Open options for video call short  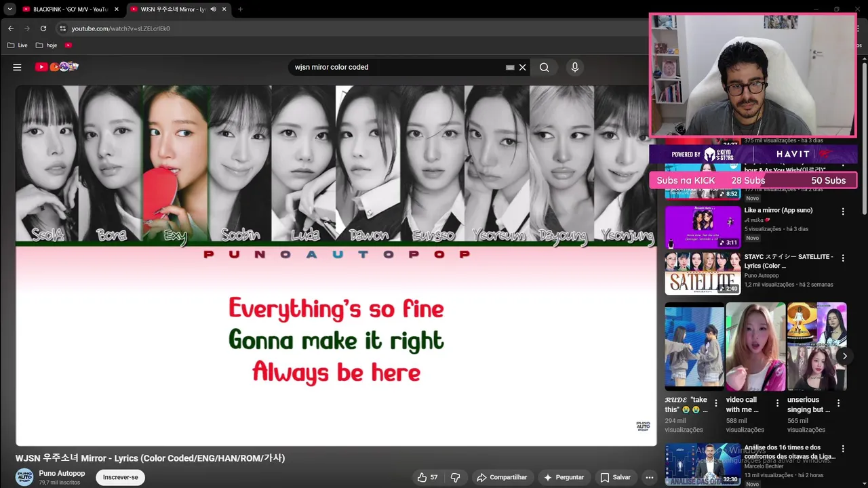[x=777, y=403]
